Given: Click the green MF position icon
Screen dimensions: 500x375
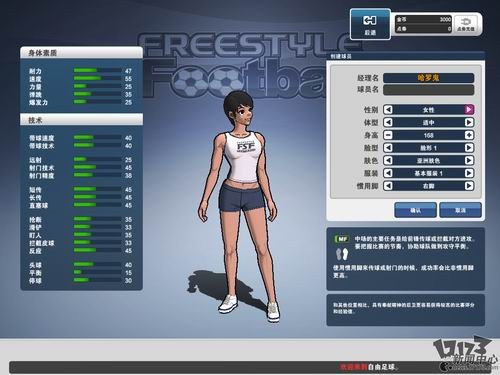Looking at the screenshot, I should click(342, 239).
